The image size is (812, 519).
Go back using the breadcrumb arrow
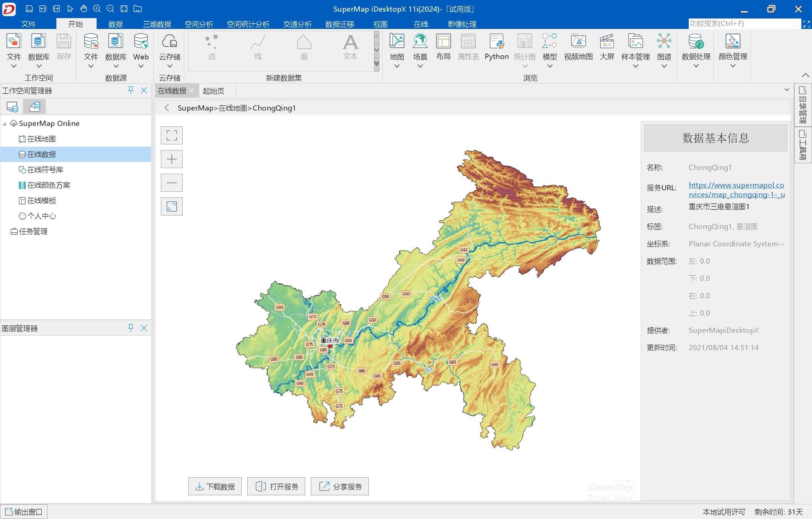[x=167, y=108]
